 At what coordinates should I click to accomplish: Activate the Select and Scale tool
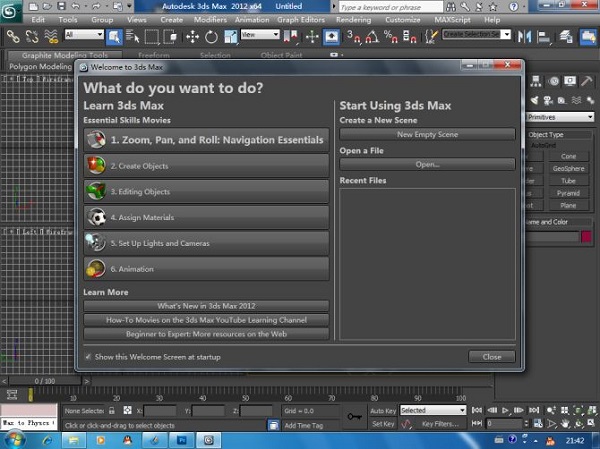pos(230,37)
